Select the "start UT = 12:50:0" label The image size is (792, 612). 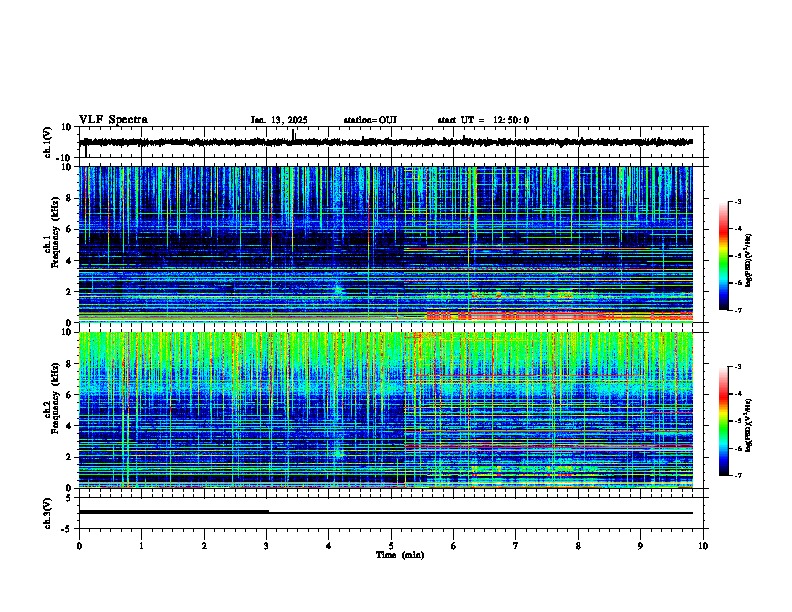click(483, 120)
